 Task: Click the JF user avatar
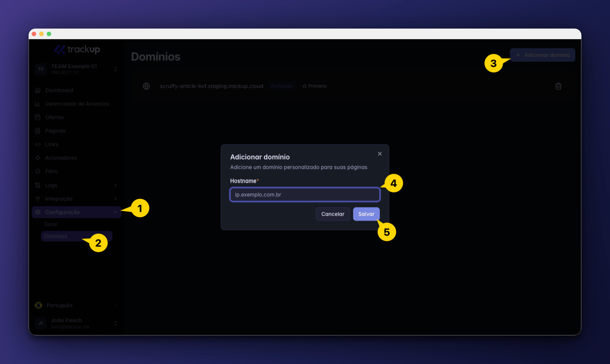[40, 323]
